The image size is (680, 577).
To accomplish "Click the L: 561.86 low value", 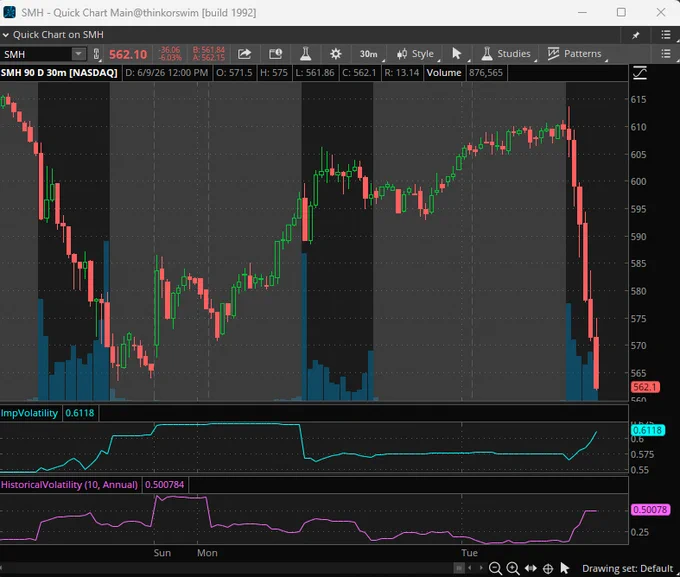I will pos(315,73).
